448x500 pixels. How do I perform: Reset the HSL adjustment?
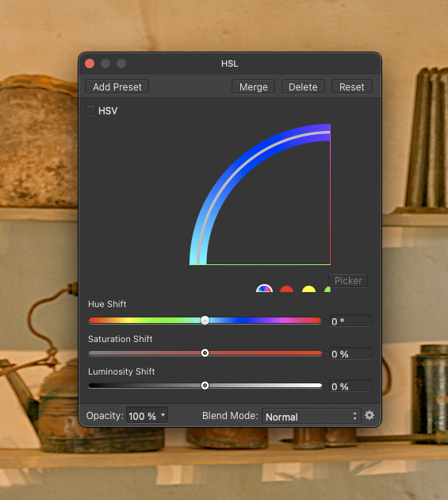click(352, 87)
